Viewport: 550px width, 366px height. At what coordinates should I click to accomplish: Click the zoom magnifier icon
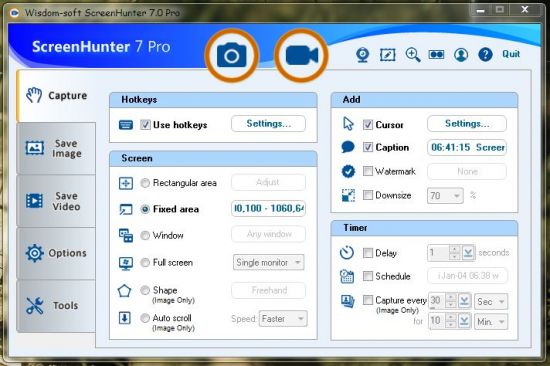click(x=412, y=55)
